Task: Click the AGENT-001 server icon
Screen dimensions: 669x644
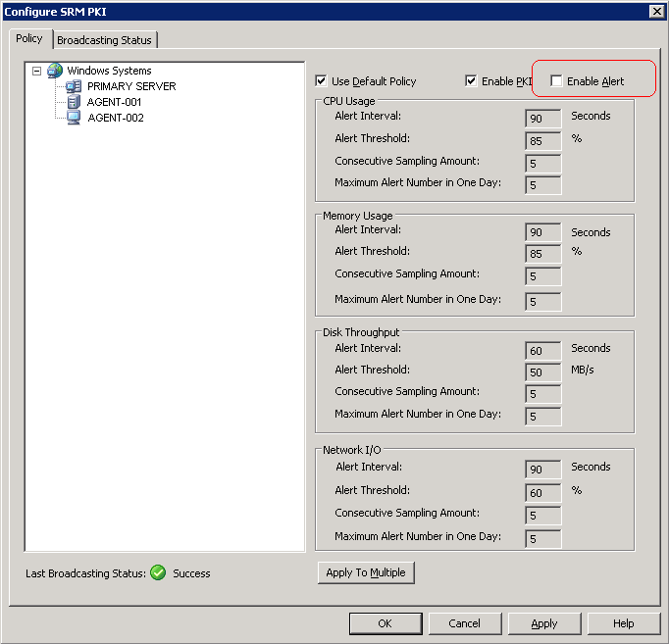Action: (74, 102)
